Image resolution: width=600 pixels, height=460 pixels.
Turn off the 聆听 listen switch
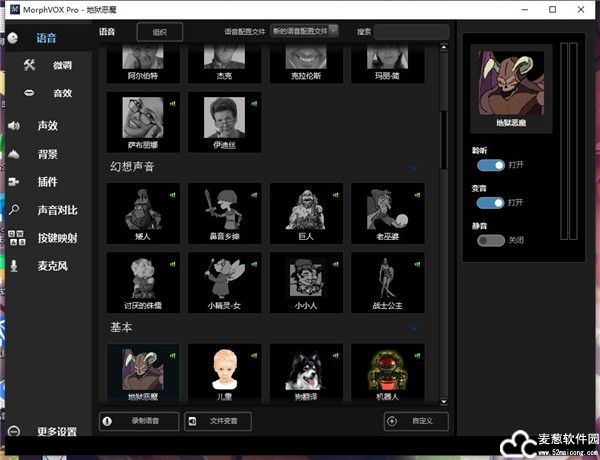(491, 165)
